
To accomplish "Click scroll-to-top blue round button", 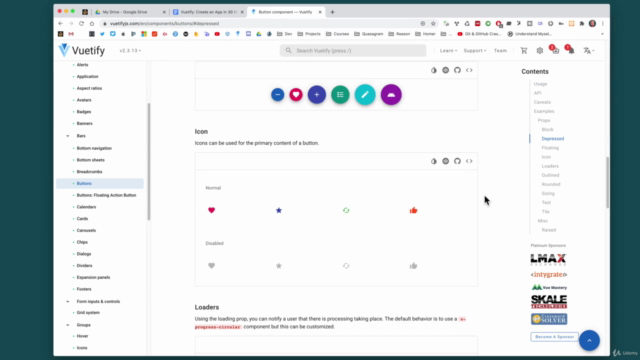I will pos(589,340).
